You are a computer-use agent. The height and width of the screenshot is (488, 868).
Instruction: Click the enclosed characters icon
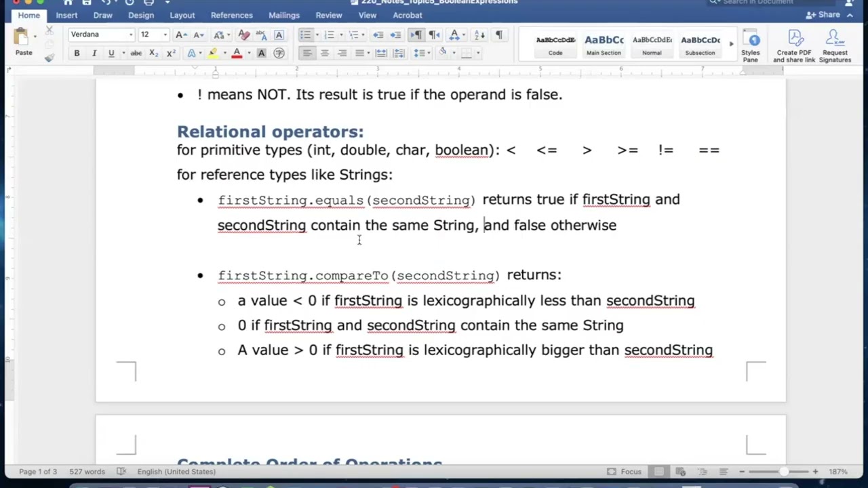279,53
